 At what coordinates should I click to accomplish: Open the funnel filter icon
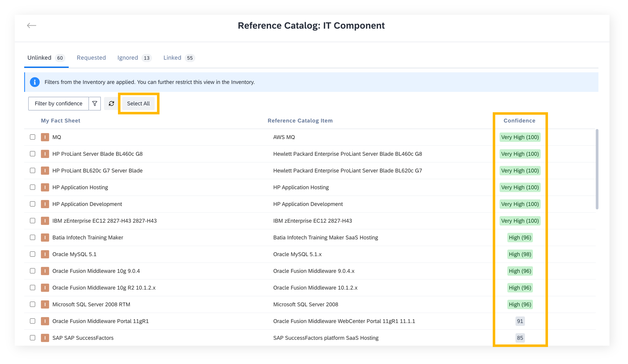click(95, 104)
